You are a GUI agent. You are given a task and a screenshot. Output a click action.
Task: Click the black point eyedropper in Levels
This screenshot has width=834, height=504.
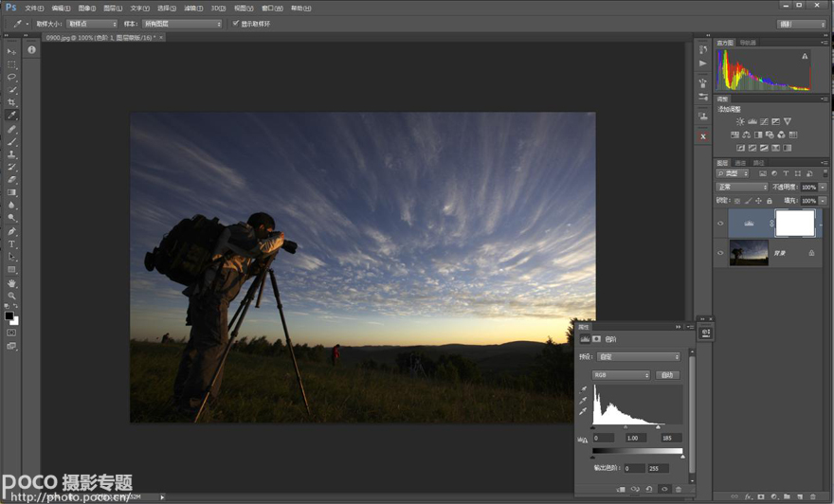584,389
